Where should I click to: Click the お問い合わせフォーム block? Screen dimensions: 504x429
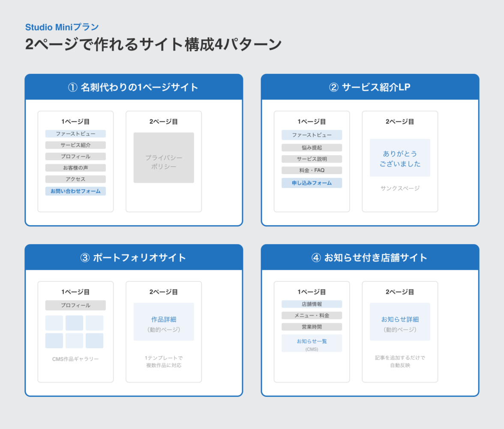76,191
